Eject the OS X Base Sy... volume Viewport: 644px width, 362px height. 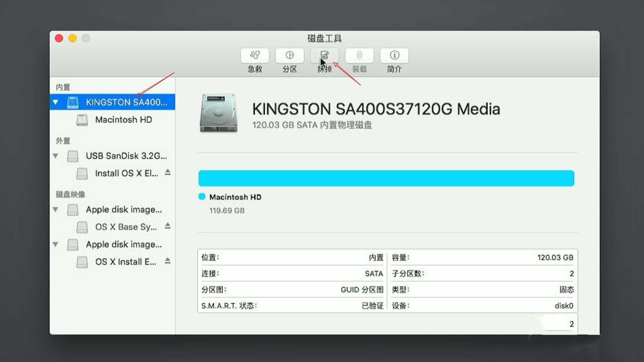[x=168, y=226]
